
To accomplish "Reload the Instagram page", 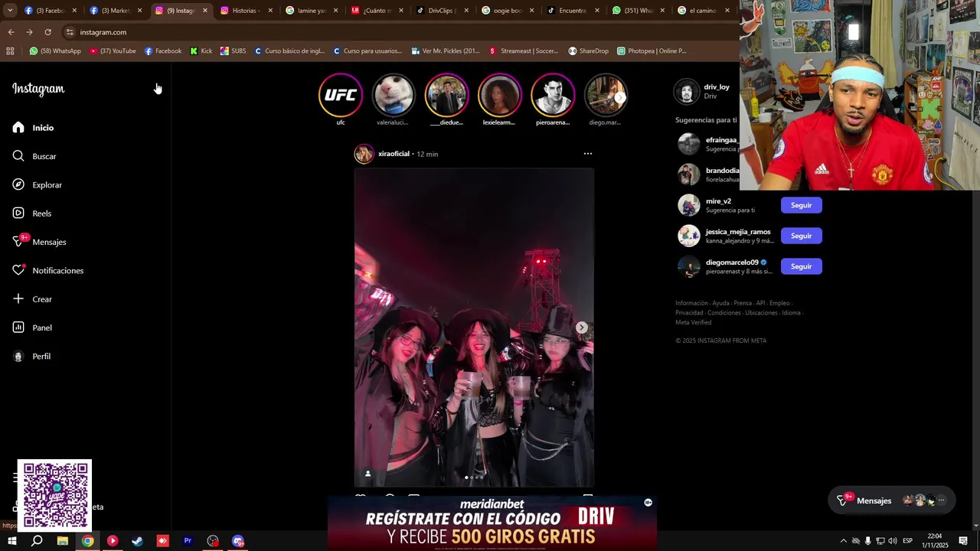I will click(47, 32).
